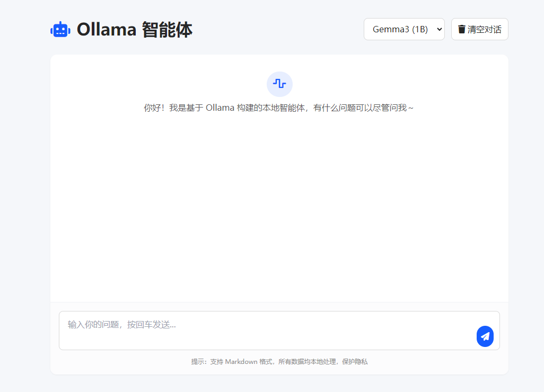Select the 输入你的问题 placeholder text box
The image size is (544, 392).
click(x=121, y=324)
